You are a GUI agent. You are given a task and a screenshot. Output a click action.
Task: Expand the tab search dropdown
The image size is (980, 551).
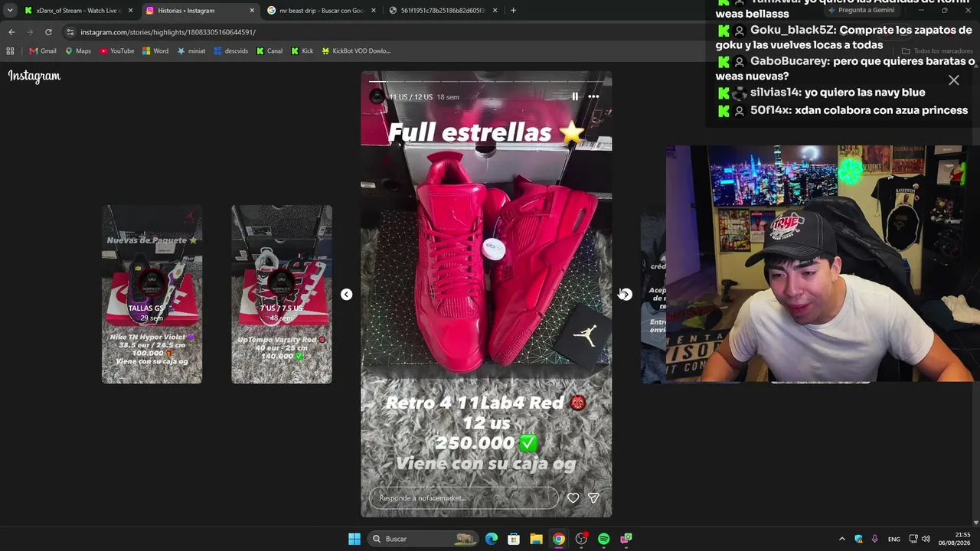10,11
